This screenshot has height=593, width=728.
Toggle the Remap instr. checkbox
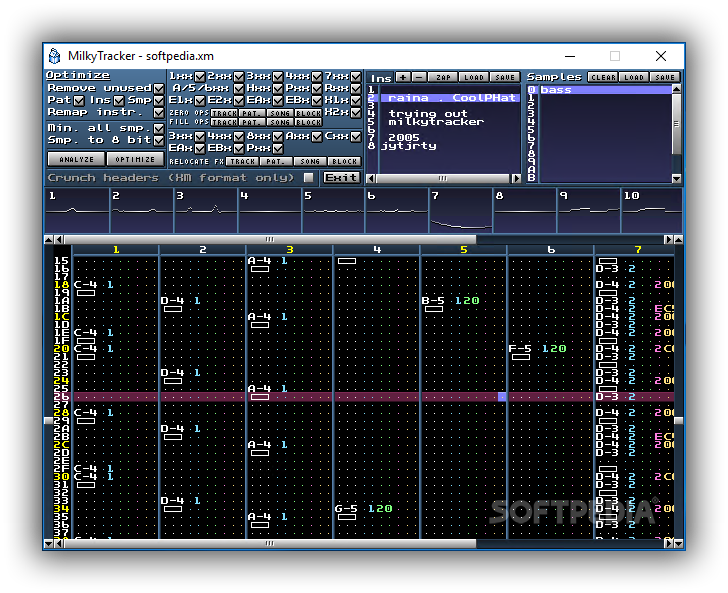pyautogui.click(x=159, y=112)
